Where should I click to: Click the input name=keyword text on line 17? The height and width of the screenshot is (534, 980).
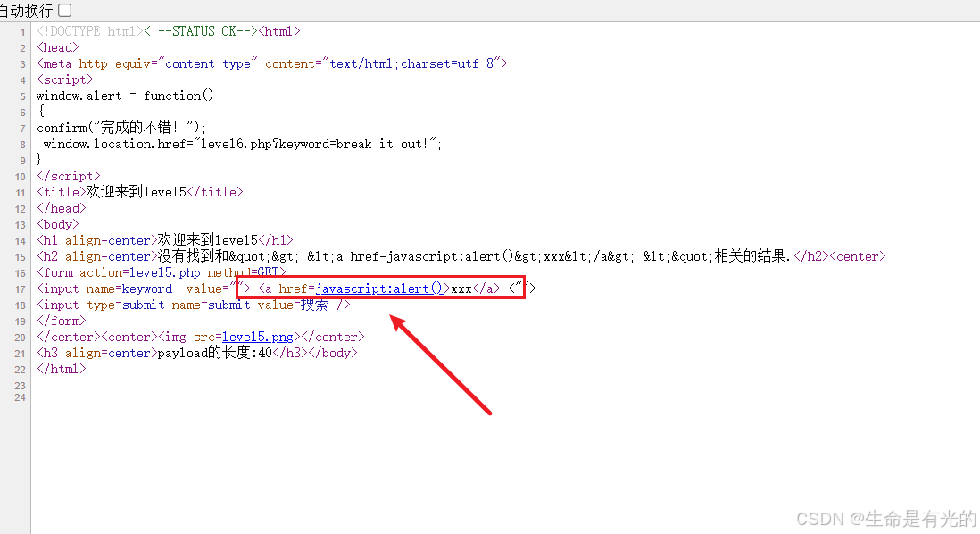(x=104, y=288)
